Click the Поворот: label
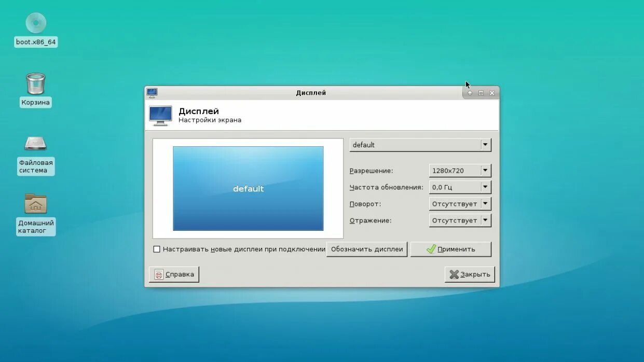 [365, 204]
